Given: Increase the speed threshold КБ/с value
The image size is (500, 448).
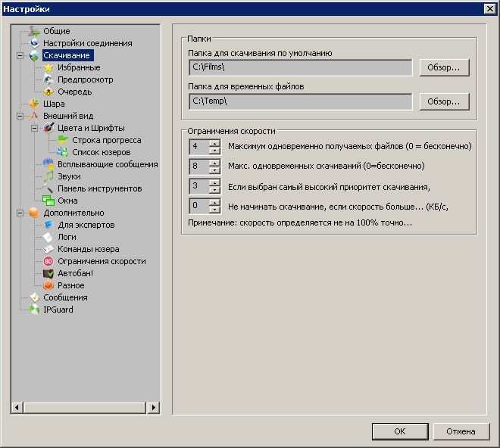Looking at the screenshot, I should 215,203.
